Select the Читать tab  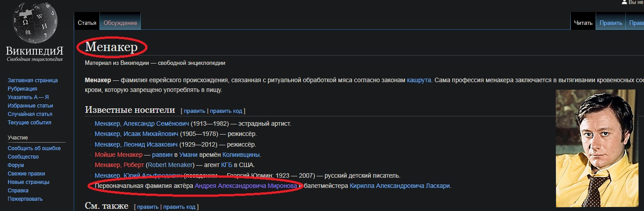(583, 23)
